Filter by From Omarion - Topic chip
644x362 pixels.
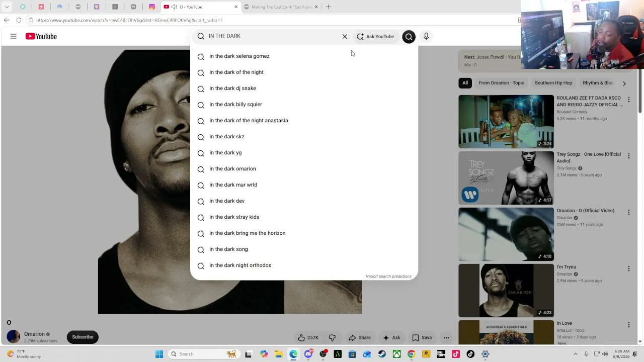point(501,83)
